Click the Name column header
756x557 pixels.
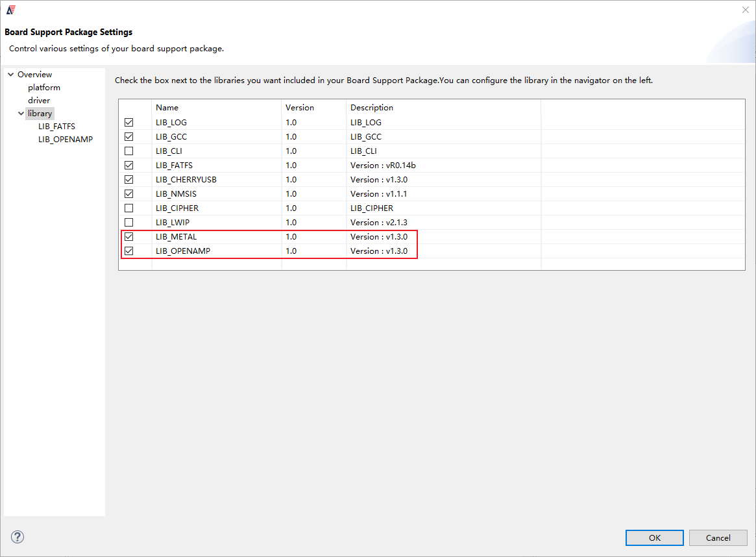pyautogui.click(x=217, y=108)
